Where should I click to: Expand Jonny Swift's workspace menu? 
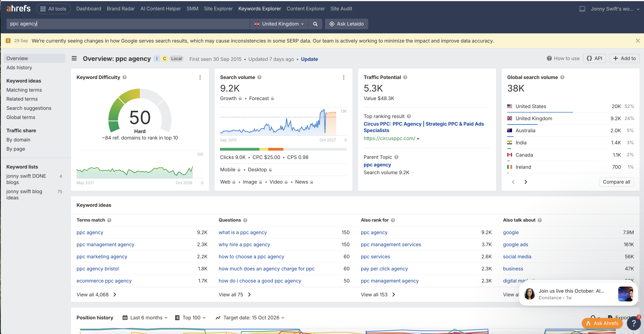pyautogui.click(x=615, y=9)
